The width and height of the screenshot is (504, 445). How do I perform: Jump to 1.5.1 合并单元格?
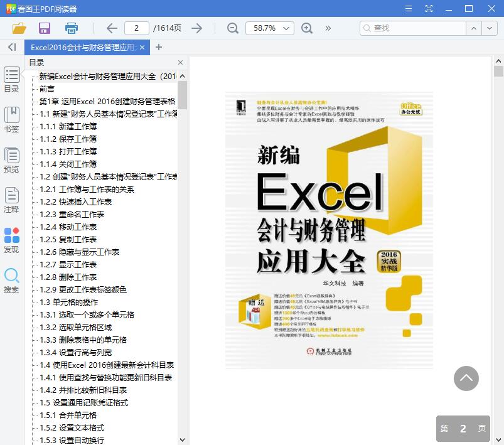click(68, 415)
